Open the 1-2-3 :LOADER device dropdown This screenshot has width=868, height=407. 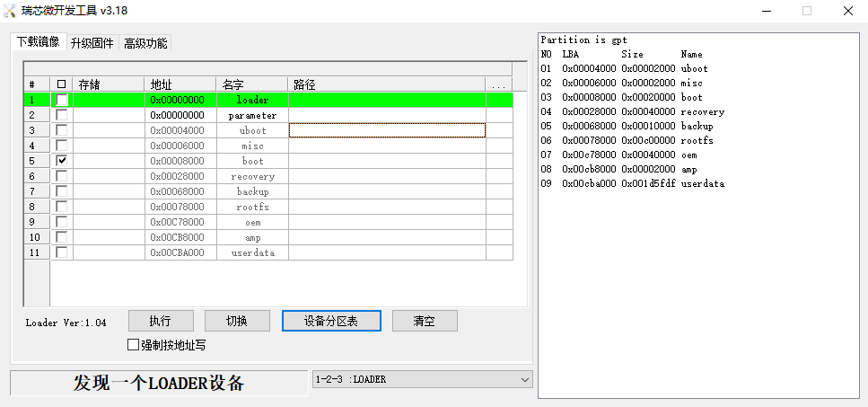(524, 379)
